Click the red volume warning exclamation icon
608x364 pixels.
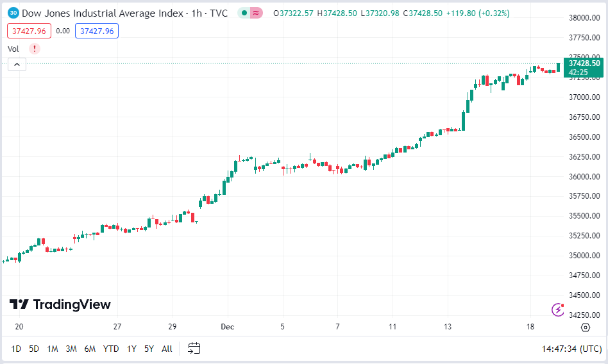pos(35,49)
